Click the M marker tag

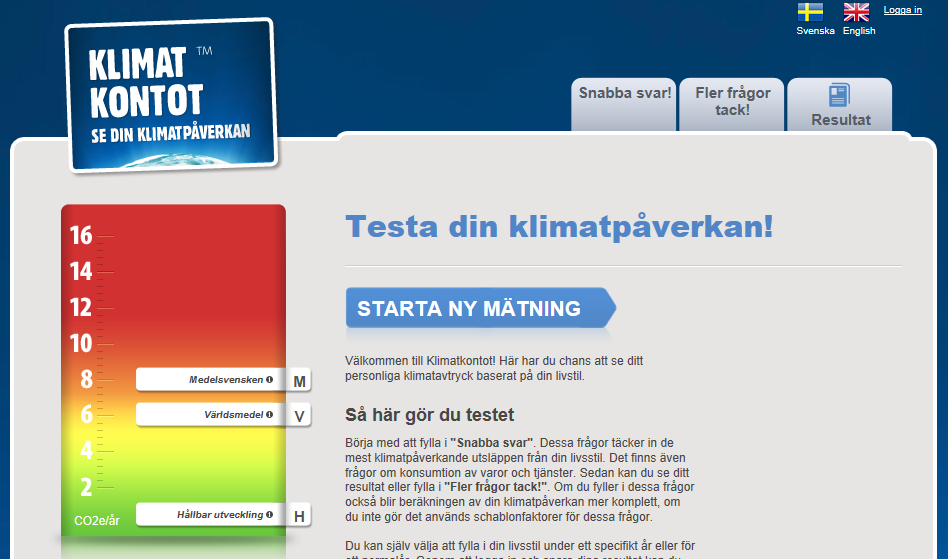click(x=299, y=381)
